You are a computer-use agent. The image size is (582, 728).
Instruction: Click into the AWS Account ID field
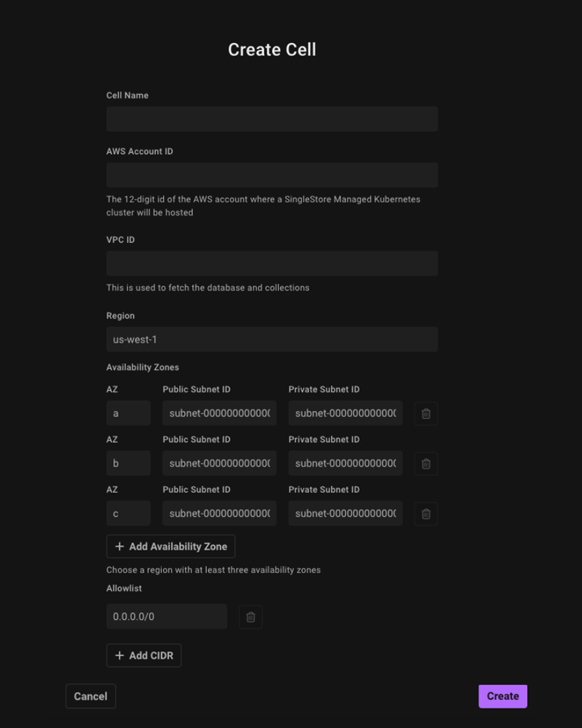[272, 175]
